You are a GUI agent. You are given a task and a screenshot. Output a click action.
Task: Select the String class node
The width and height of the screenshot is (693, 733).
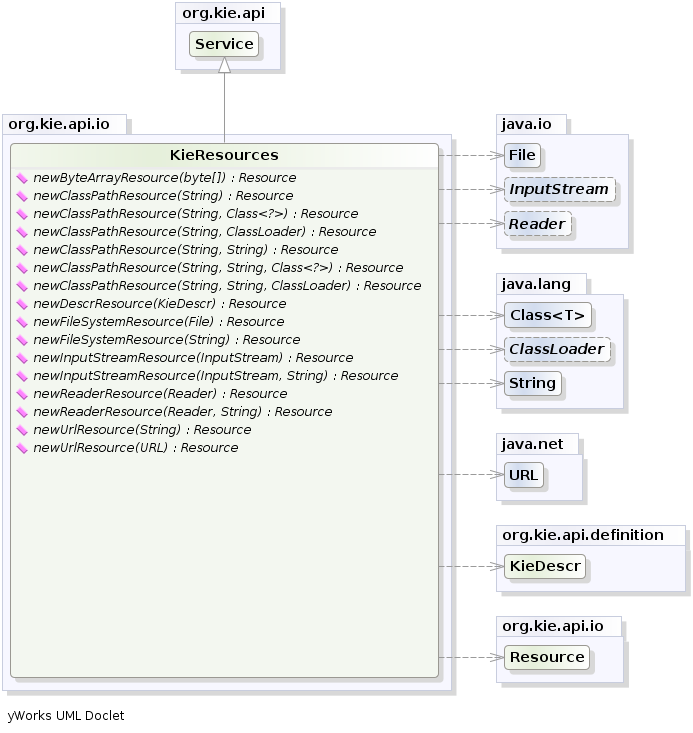point(532,383)
